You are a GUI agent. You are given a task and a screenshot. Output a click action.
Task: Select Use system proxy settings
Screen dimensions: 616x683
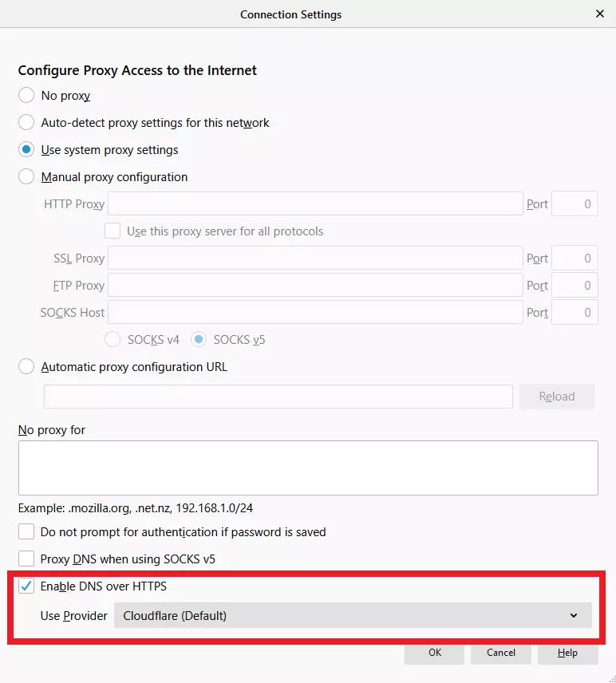tap(26, 150)
